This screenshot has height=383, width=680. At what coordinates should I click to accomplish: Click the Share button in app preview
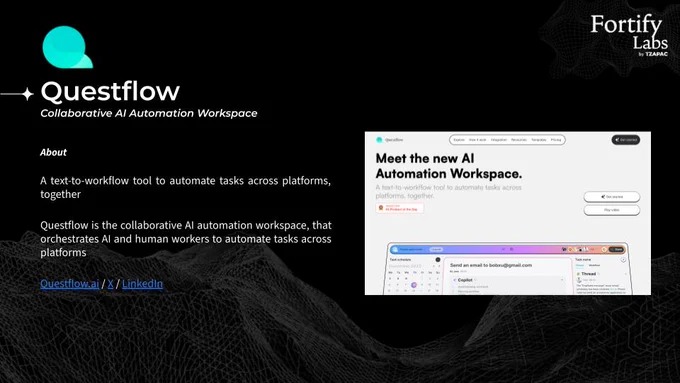point(617,249)
